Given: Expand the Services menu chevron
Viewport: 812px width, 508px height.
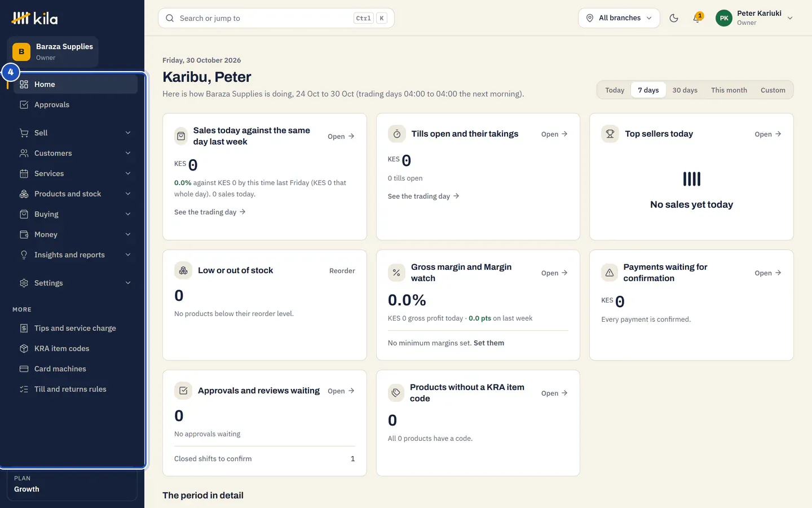Looking at the screenshot, I should [128, 173].
